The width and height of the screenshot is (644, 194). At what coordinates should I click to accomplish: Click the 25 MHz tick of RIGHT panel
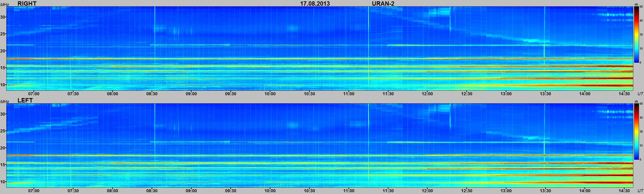(3, 34)
